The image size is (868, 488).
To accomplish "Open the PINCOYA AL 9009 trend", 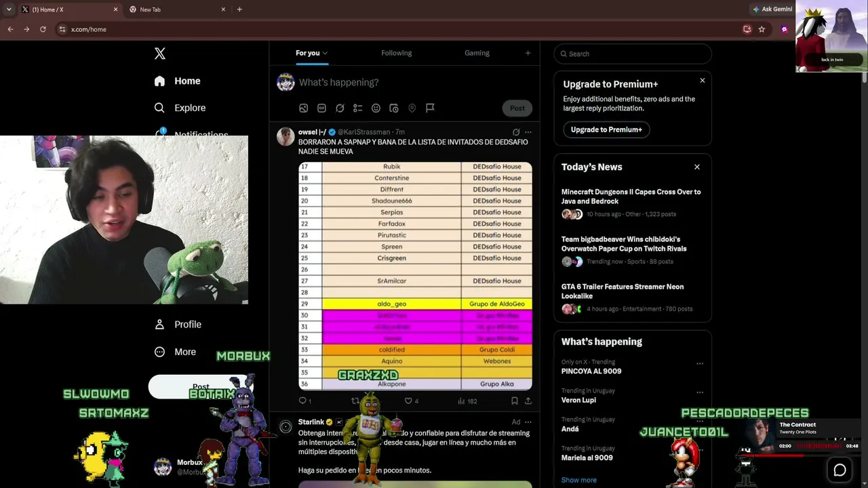I will [591, 371].
